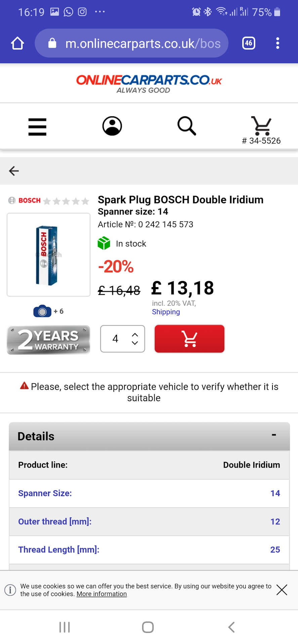Tap the Android recent apps button

[65, 627]
